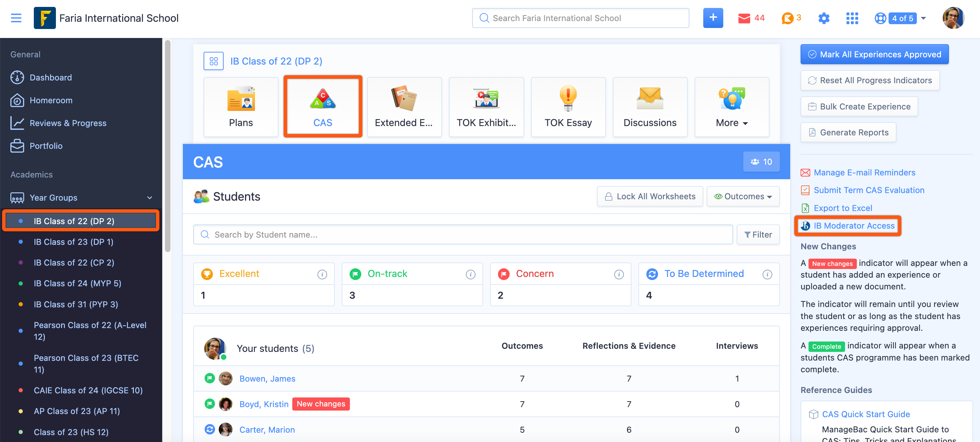Viewport: 980px width, 442px height.
Task: Open the apps grid launcher icon
Action: tap(852, 18)
